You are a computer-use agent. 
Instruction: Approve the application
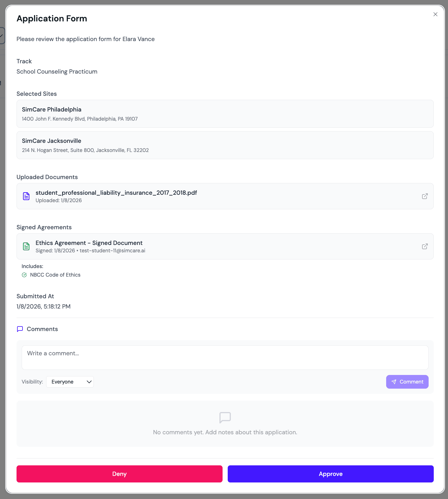point(331,474)
